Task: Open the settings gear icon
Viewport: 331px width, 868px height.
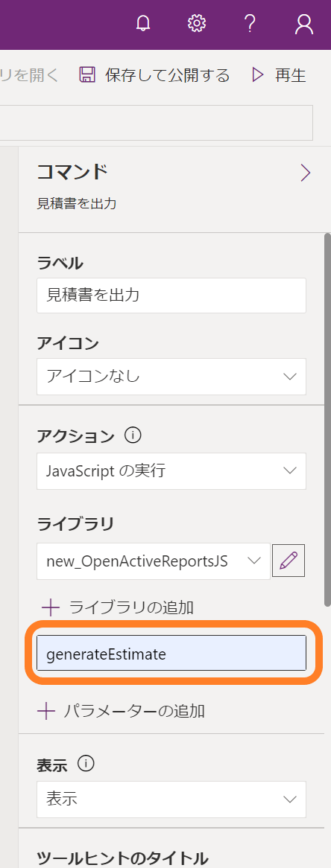Action: pyautogui.click(x=197, y=24)
